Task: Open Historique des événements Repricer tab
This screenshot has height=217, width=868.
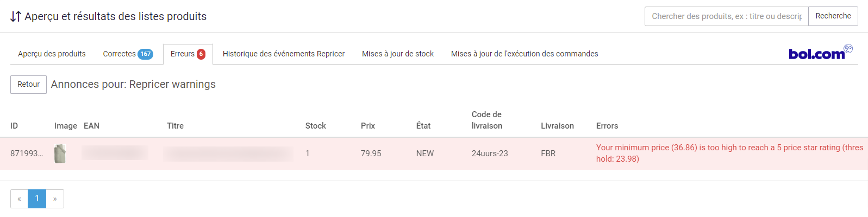Action: pyautogui.click(x=284, y=54)
